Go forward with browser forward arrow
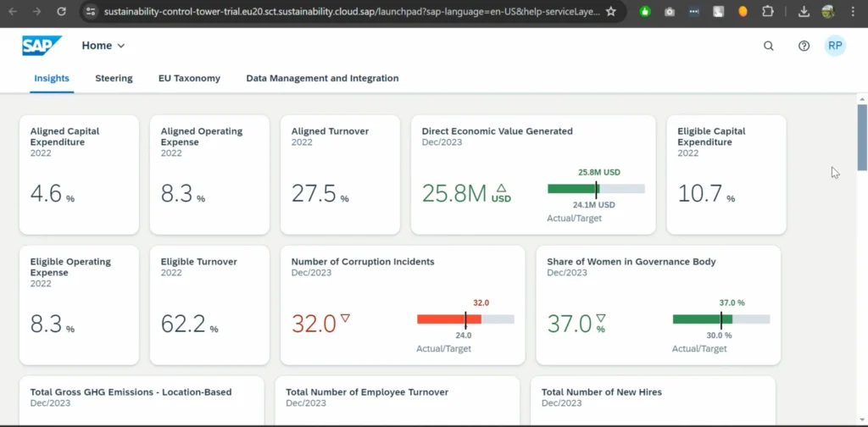 click(36, 11)
